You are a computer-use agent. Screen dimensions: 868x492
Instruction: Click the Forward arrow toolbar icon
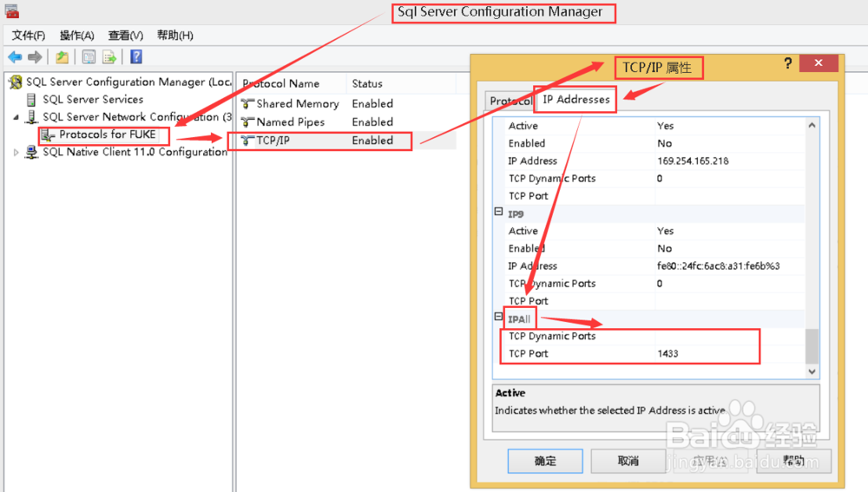(x=35, y=57)
